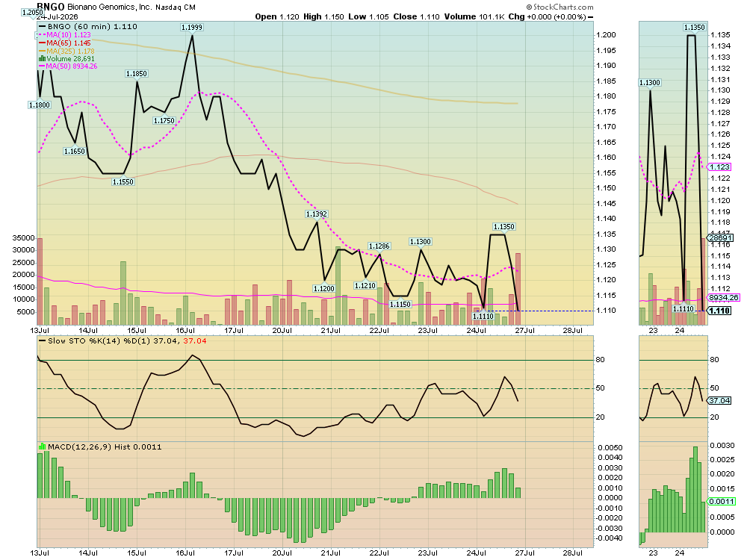This screenshot has width=747, height=560.
Task: Click the "Slow STO %K(14) %D(1)" indicator label
Action: pos(99,341)
